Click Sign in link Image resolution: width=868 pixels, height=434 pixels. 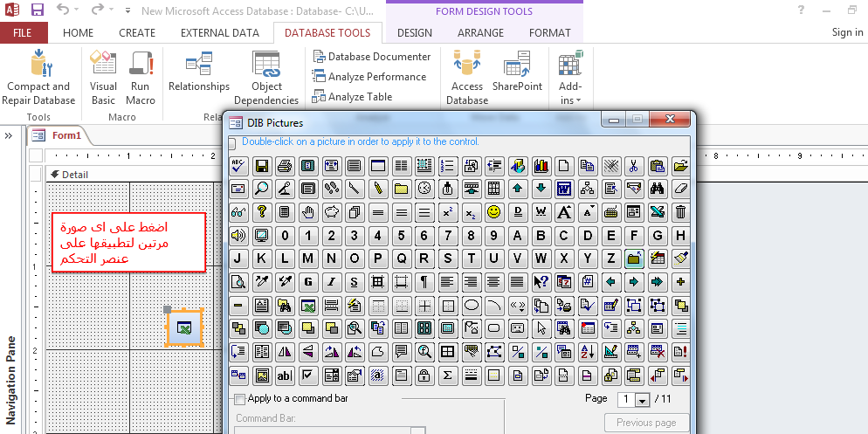pyautogui.click(x=847, y=32)
